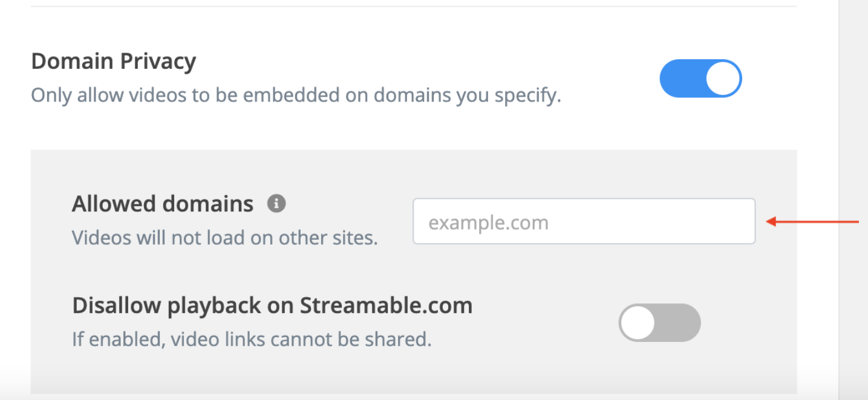The width and height of the screenshot is (868, 400).
Task: Click 'Videos will not load on other sites' text
Action: click(x=224, y=237)
